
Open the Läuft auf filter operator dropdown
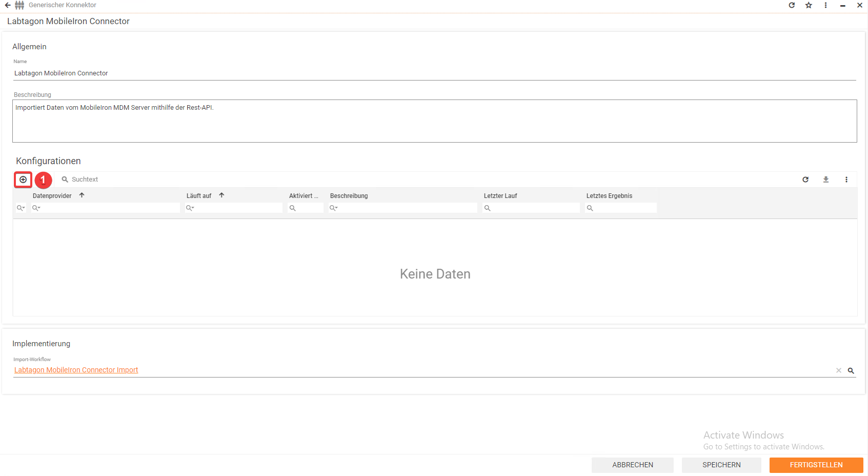[190, 208]
